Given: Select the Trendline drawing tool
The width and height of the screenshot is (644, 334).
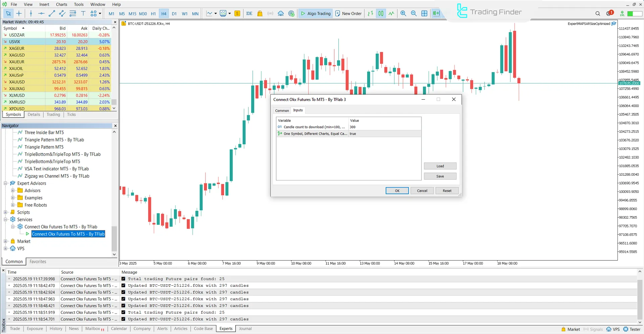Looking at the screenshot, I should [x=51, y=13].
